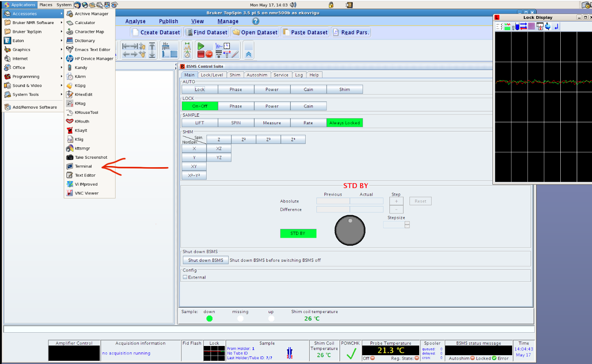This screenshot has height=364, width=592.
Task: Expand the Sound & Video submenu
Action: click(x=33, y=85)
